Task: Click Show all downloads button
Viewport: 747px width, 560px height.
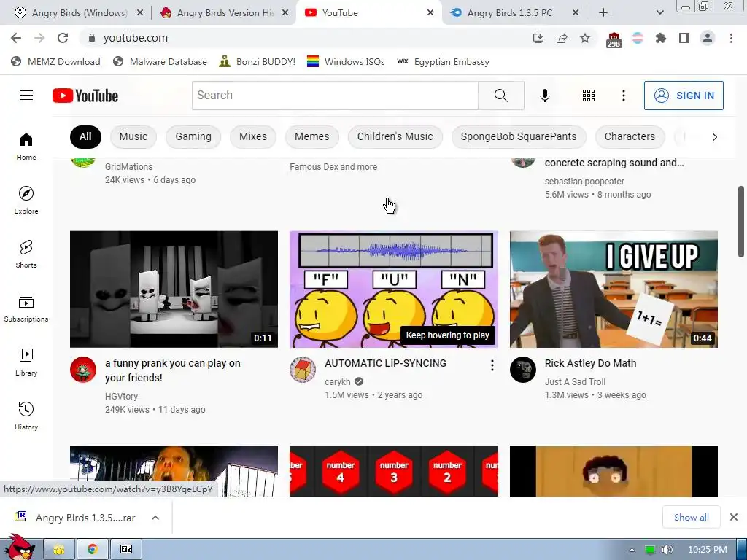Action: click(691, 517)
